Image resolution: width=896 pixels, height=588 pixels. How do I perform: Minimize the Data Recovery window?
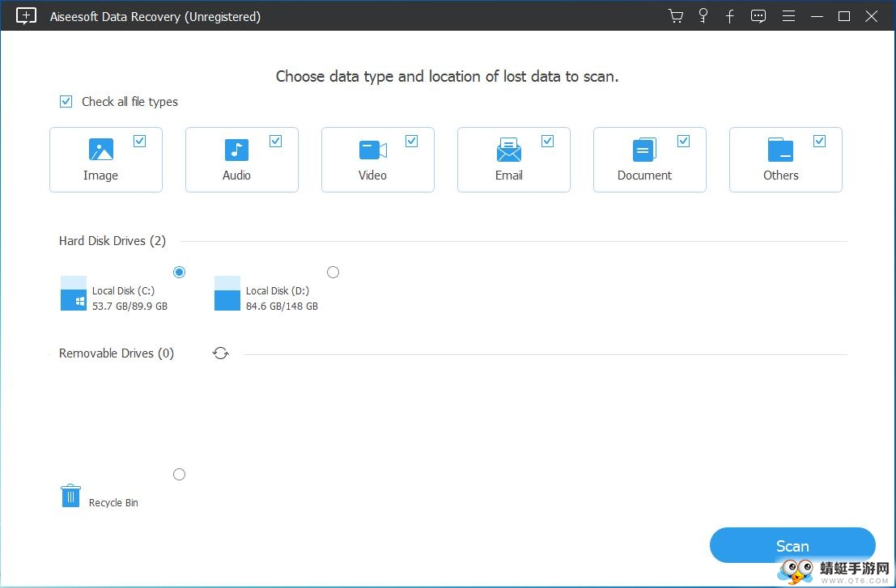[x=817, y=16]
